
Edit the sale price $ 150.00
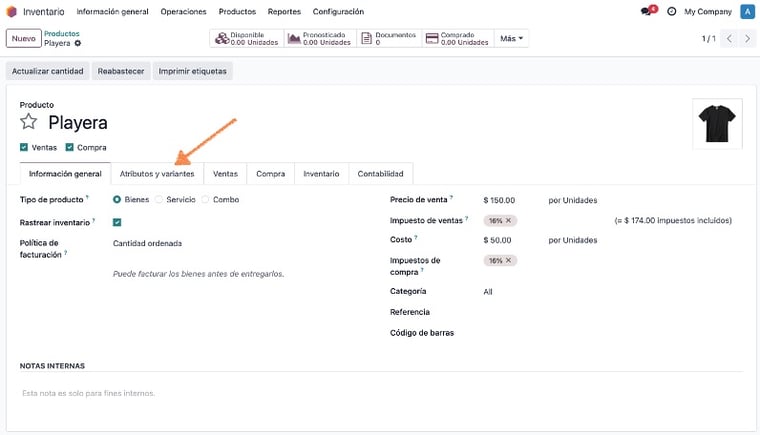coord(499,200)
